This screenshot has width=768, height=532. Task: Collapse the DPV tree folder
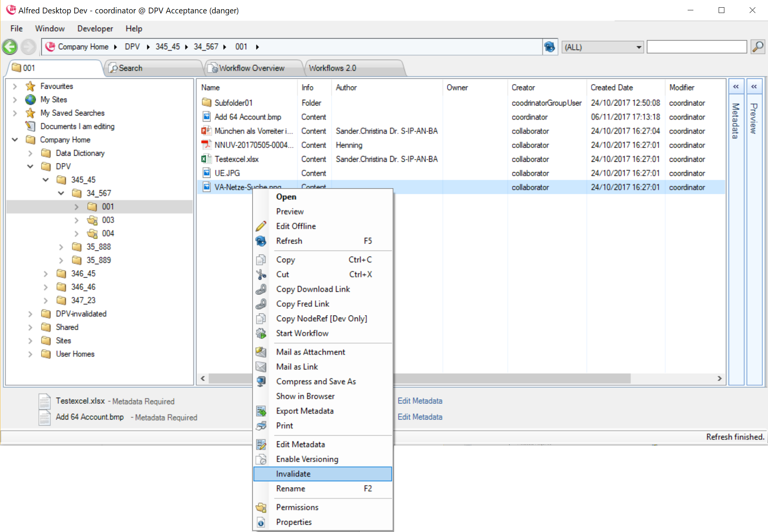[30, 166]
